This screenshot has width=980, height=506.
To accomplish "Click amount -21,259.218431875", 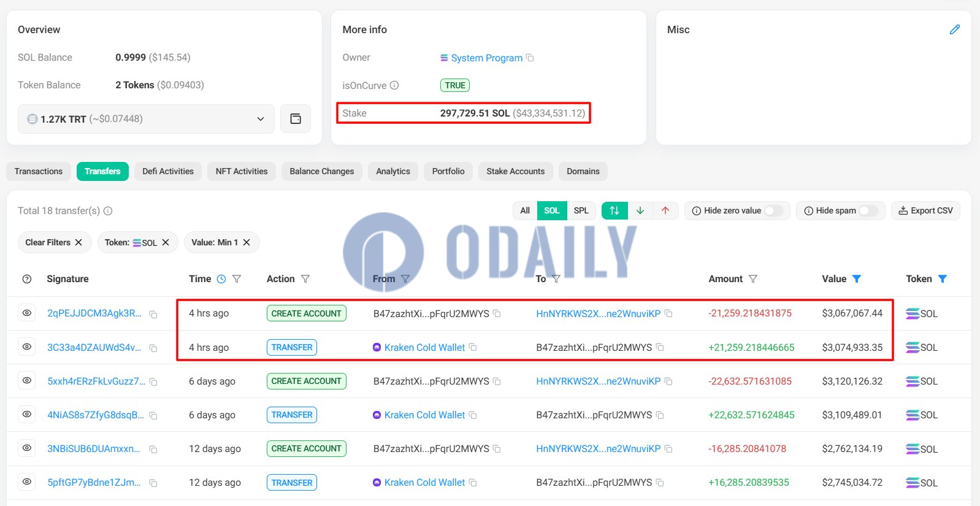I will tap(750, 313).
